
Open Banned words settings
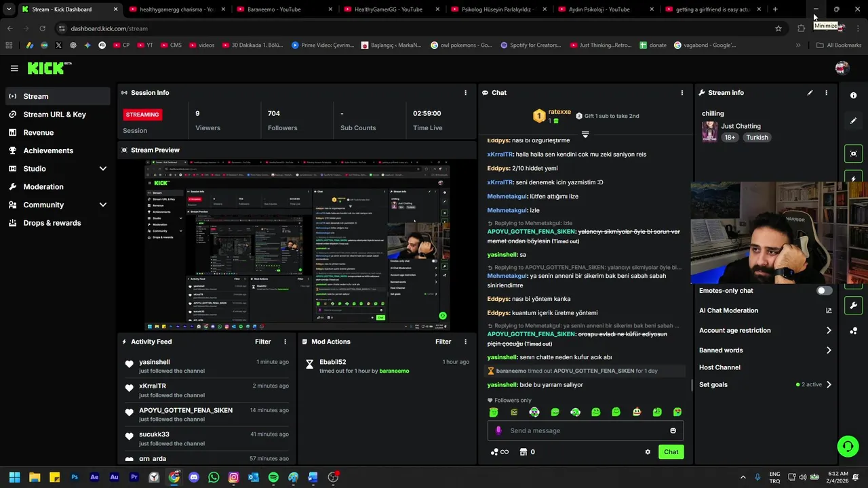pyautogui.click(x=765, y=350)
